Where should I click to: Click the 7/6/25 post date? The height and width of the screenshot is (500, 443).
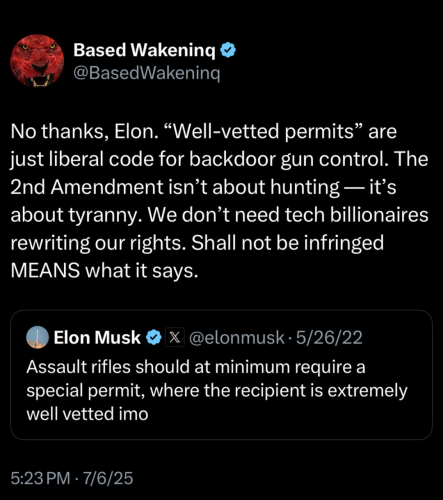click(x=108, y=478)
